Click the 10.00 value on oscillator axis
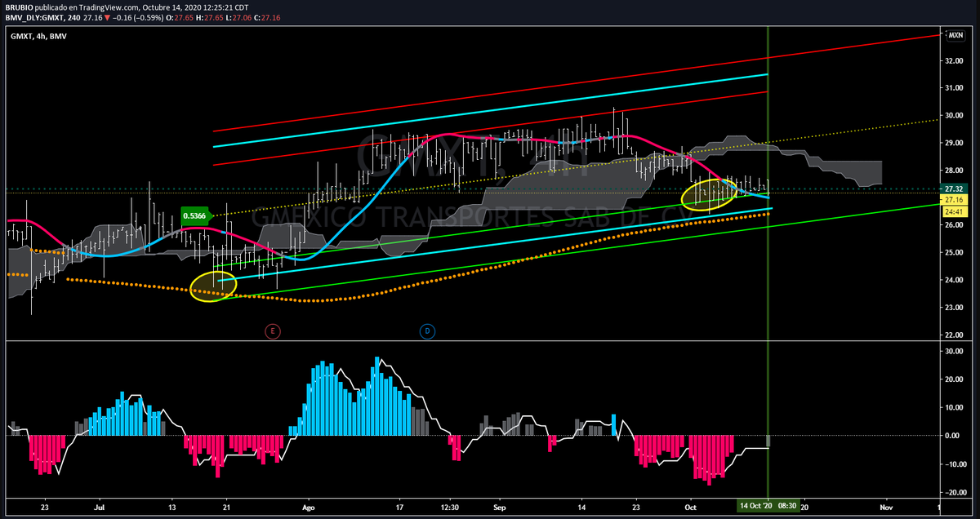 click(955, 407)
